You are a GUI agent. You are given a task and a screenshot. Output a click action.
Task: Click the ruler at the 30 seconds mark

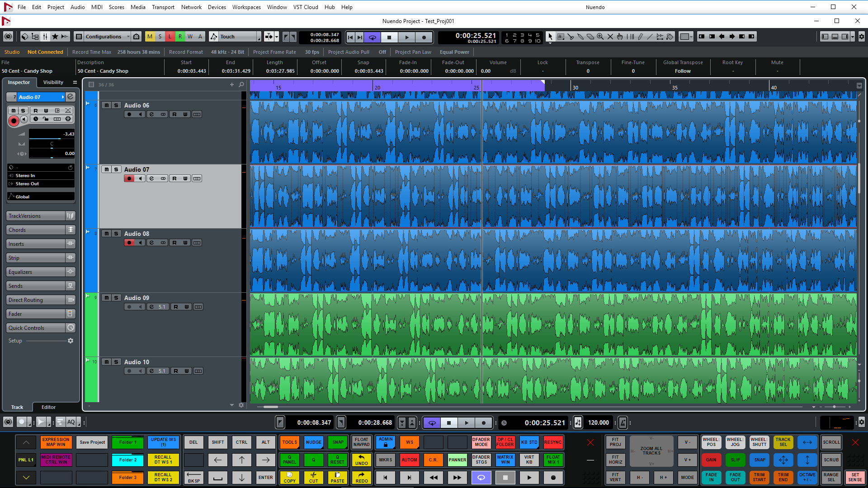(x=575, y=87)
